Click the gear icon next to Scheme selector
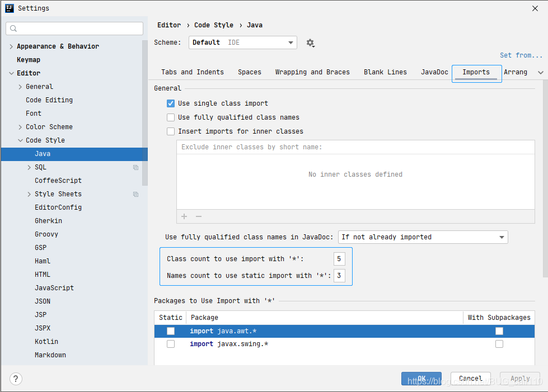548x392 pixels. (310, 42)
